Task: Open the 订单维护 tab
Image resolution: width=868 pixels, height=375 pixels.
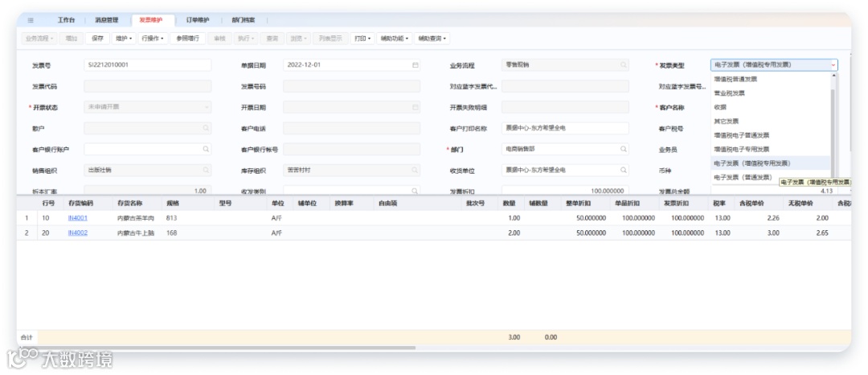Action: click(x=198, y=20)
